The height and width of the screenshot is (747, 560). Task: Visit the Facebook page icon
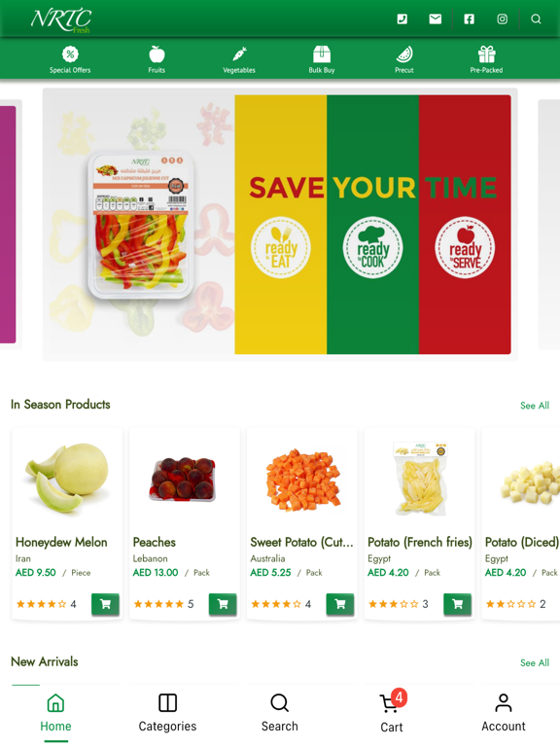(469, 19)
